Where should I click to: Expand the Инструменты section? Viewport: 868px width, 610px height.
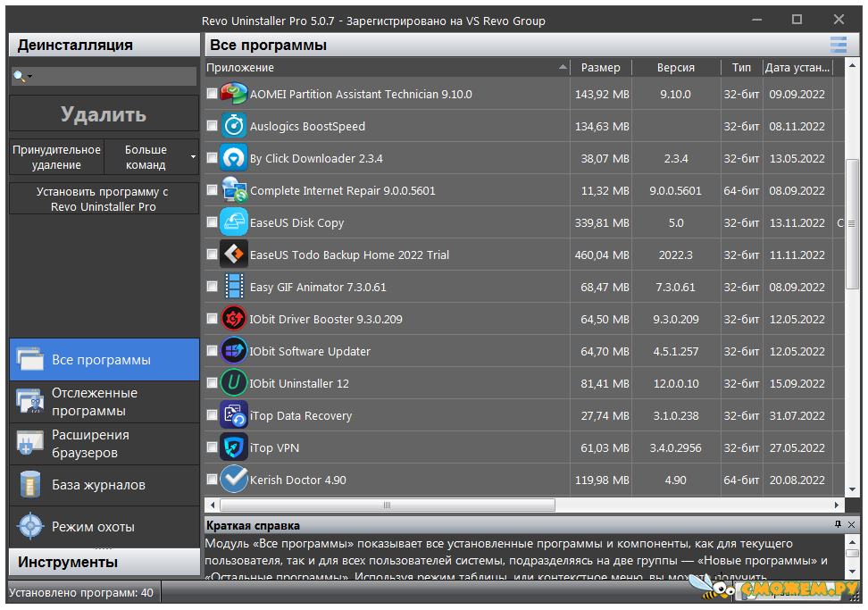[104, 562]
